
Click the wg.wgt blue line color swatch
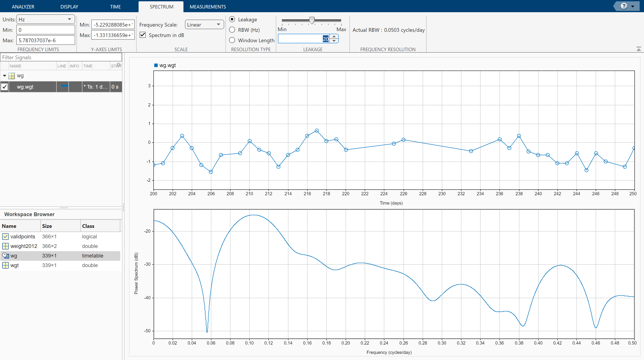[x=64, y=86]
